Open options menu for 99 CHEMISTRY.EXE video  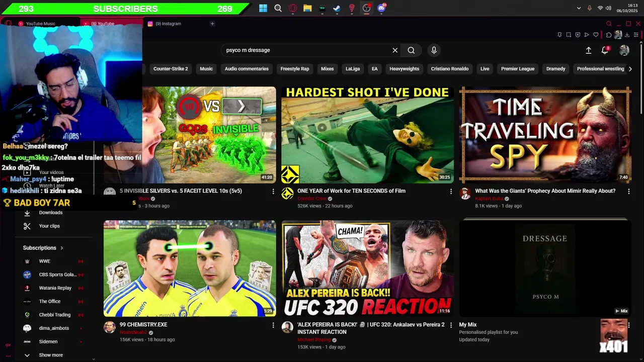pos(273,325)
